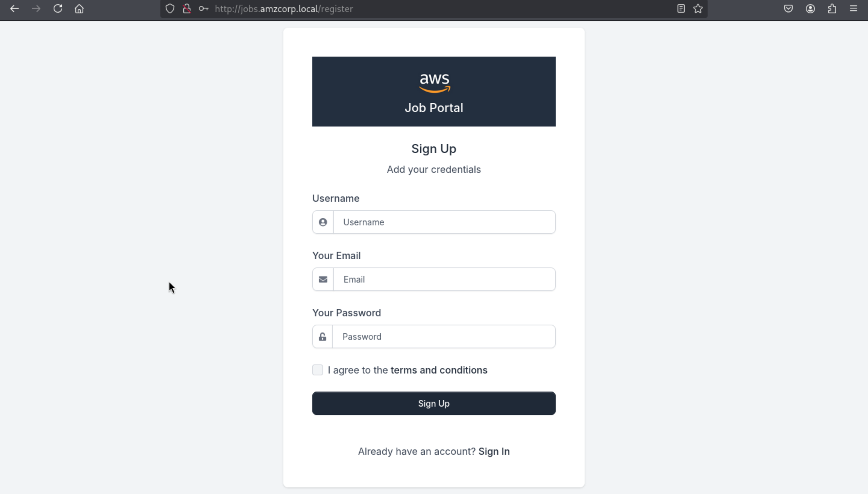Viewport: 868px width, 494px height.
Task: Open the Pocket save icon
Action: (788, 9)
